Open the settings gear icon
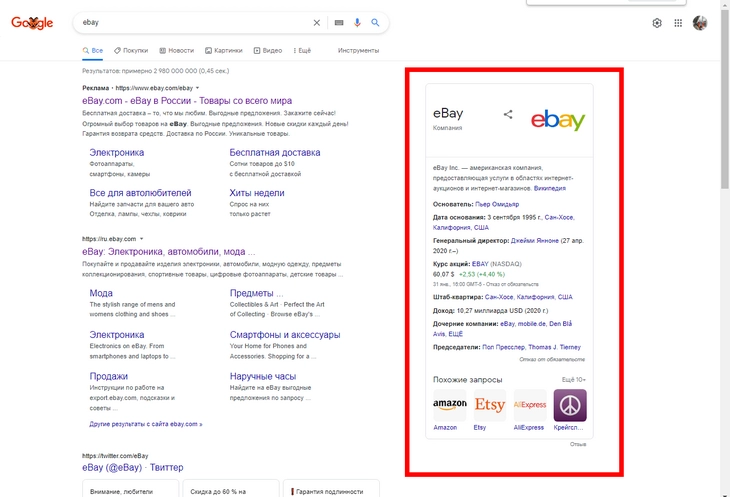 [x=657, y=23]
